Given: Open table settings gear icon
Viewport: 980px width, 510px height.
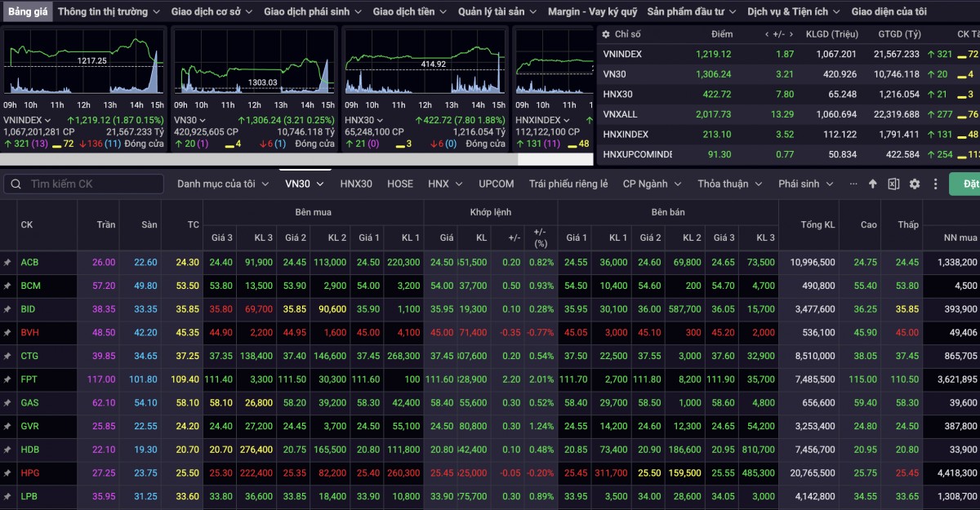Looking at the screenshot, I should (915, 184).
